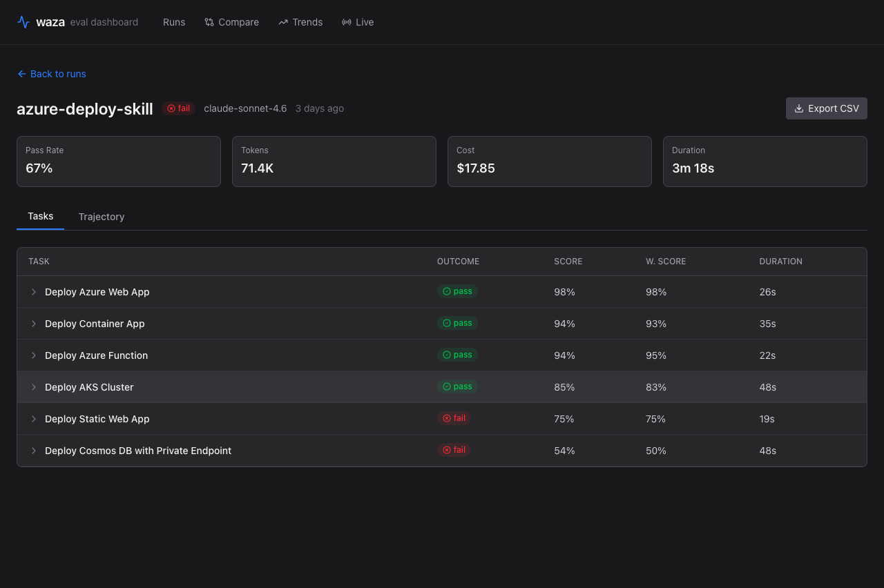Click the back arrow icon

(x=21, y=74)
